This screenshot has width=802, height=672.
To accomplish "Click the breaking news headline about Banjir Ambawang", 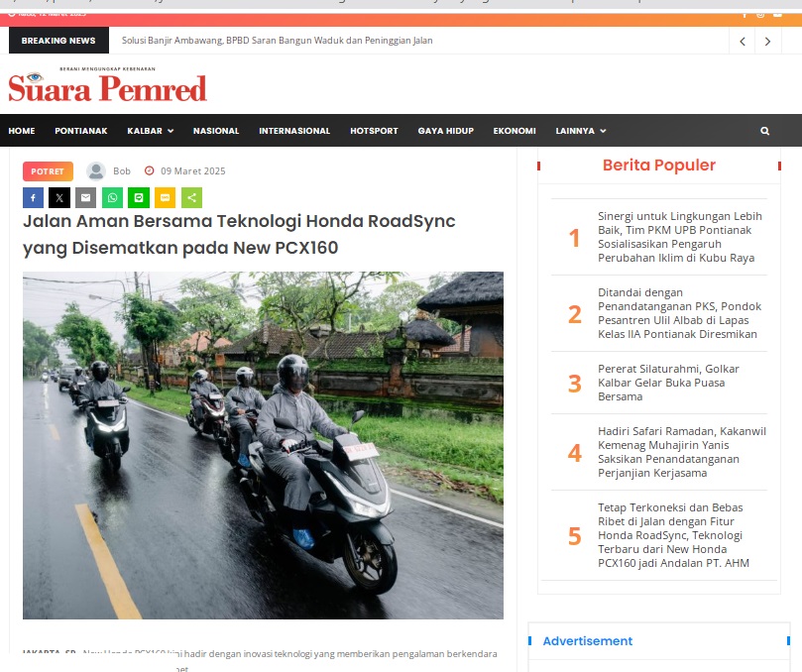I will point(278,41).
